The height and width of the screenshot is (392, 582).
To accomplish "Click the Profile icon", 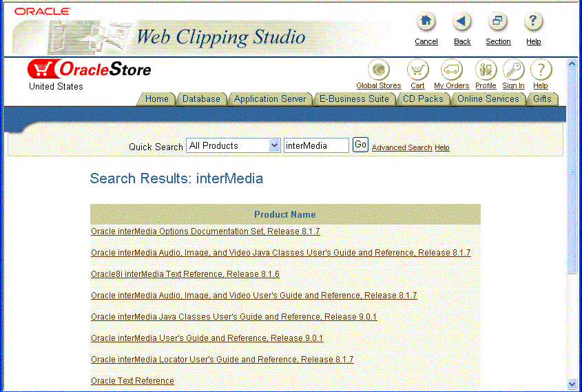I will point(486,70).
